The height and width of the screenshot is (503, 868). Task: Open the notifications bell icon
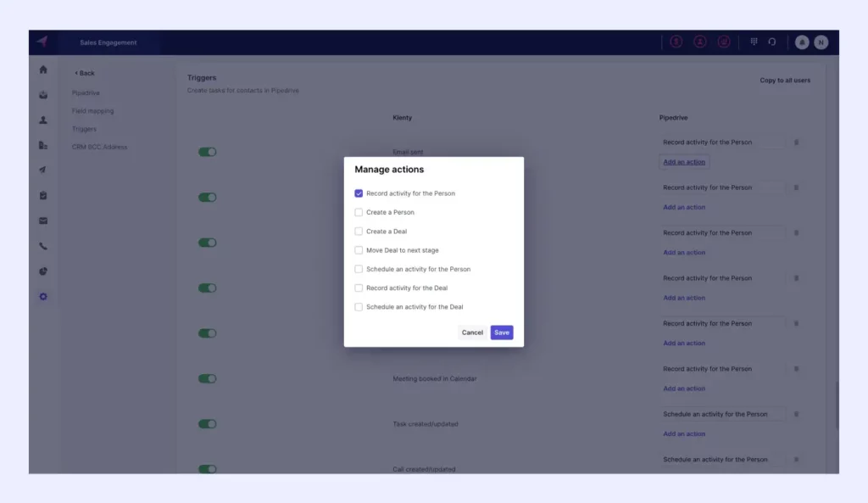[802, 42]
